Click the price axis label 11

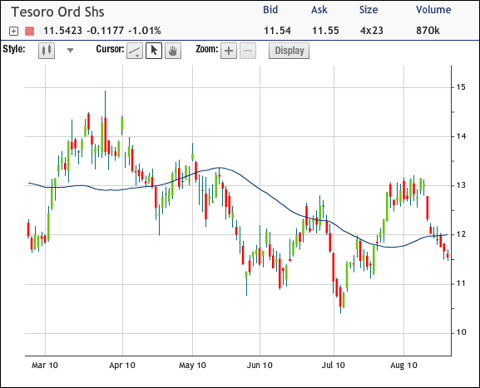point(461,284)
